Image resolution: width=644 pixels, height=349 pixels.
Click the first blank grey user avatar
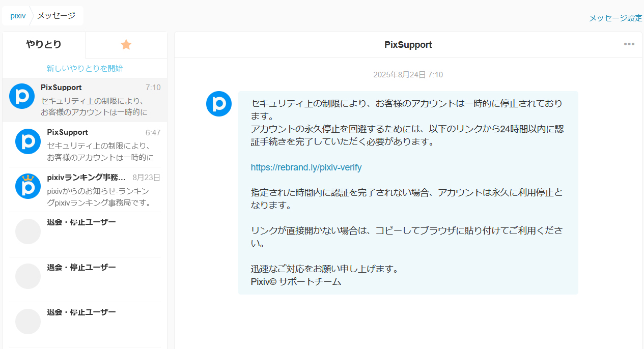click(28, 231)
